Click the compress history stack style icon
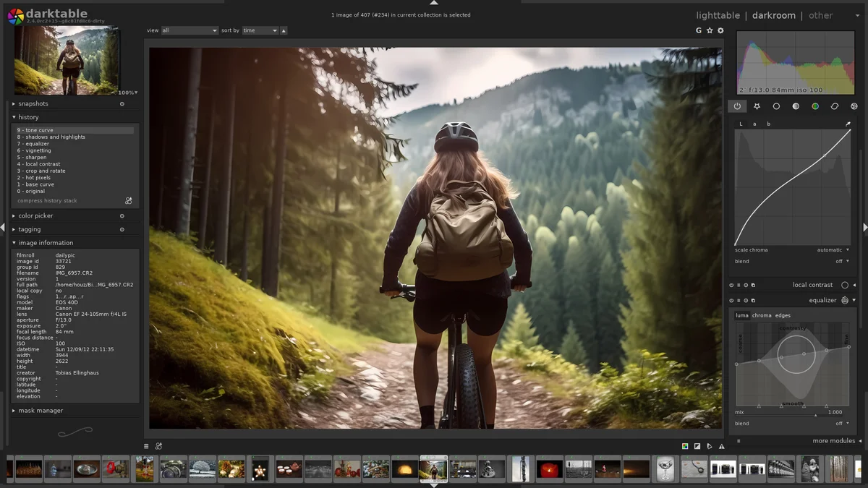 [x=129, y=201]
